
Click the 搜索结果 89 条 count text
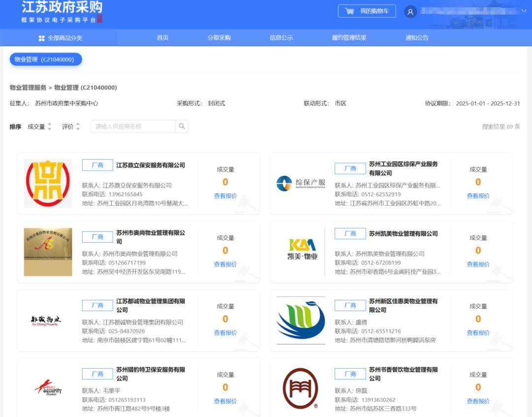point(501,127)
